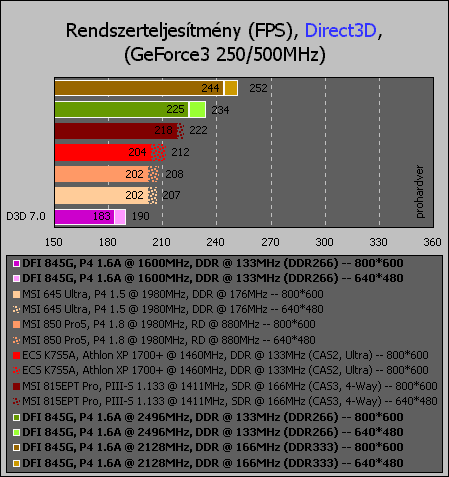Click legend text MSI 645 Ultra 176MHz 800*600

coord(173,294)
